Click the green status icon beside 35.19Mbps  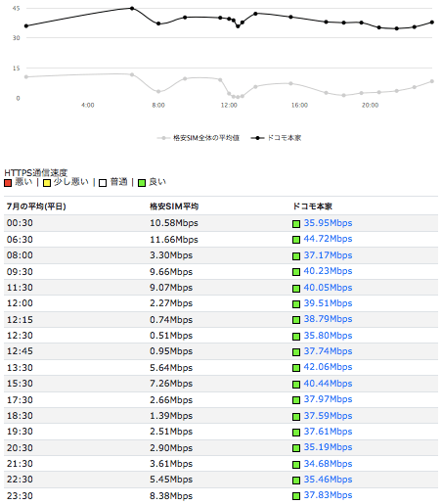point(296,448)
